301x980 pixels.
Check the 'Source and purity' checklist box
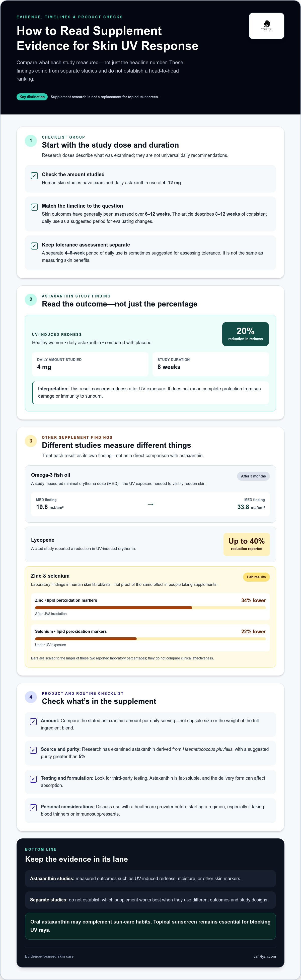point(33,750)
